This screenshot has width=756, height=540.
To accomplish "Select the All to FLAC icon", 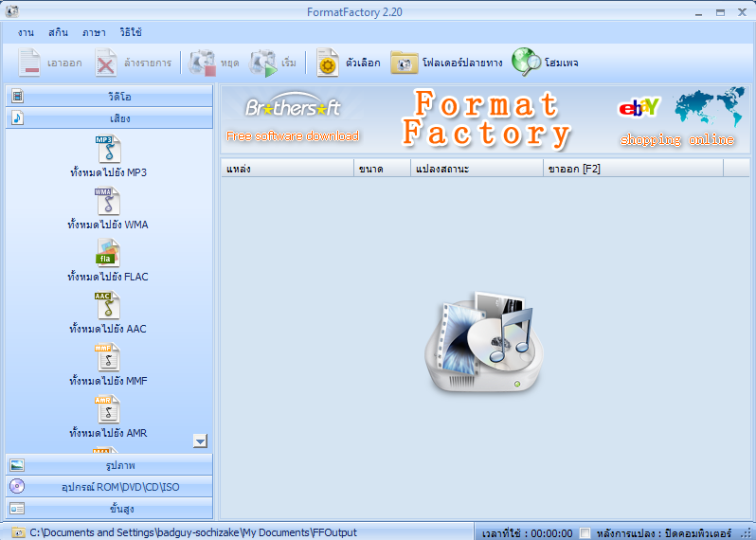I will click(108, 253).
